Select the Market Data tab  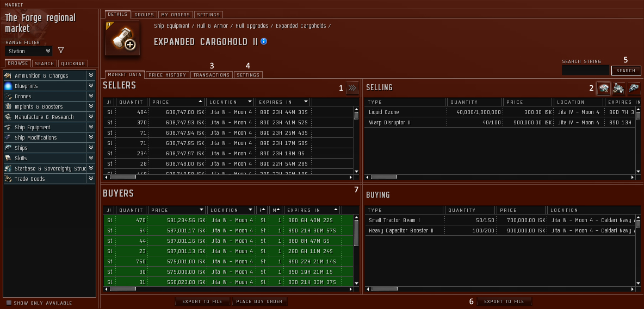[125, 74]
